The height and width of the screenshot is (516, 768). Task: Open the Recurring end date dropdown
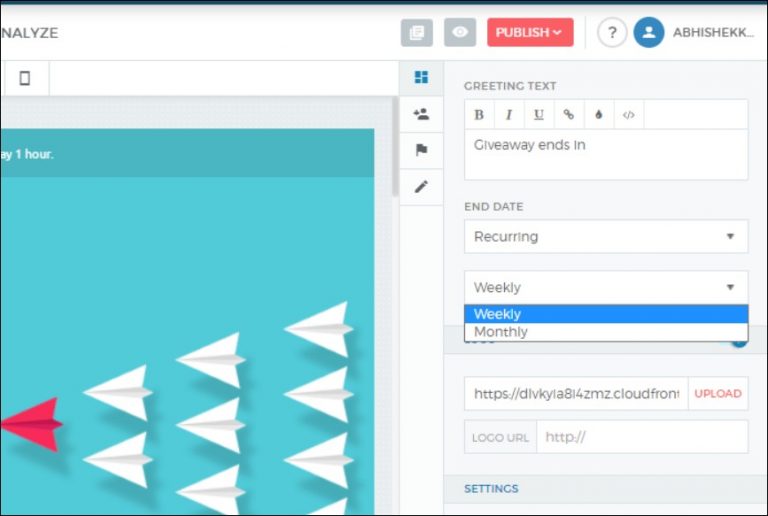pos(605,237)
